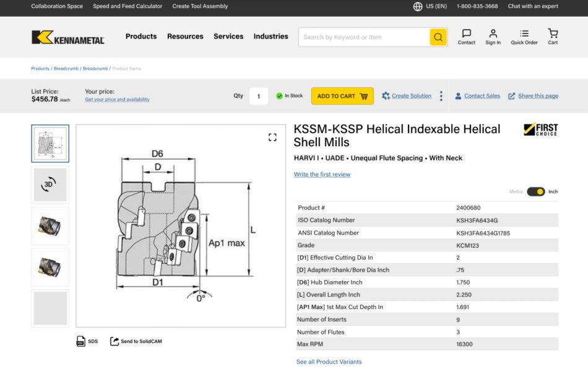Open Collaboration Space link

pyautogui.click(x=57, y=6)
